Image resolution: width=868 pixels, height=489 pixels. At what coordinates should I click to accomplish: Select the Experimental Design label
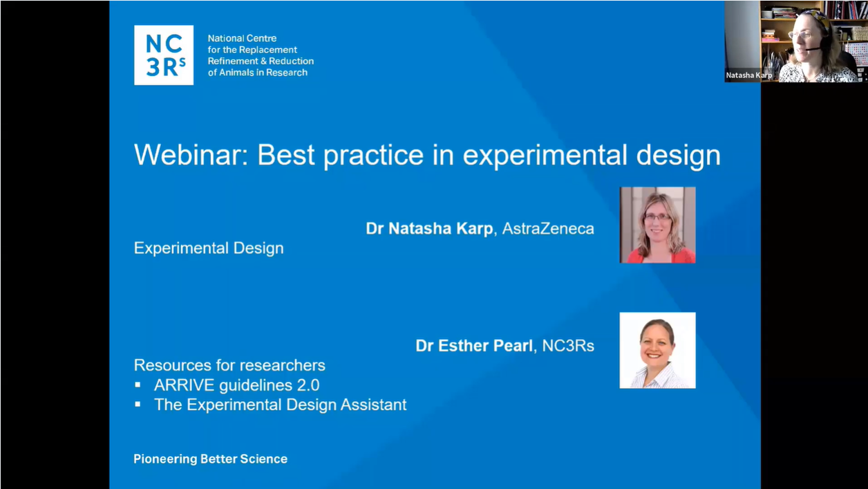click(208, 248)
